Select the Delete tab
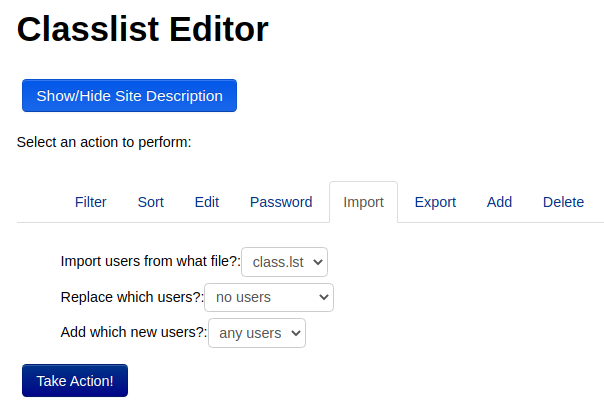This screenshot has width=604, height=415. [x=563, y=202]
